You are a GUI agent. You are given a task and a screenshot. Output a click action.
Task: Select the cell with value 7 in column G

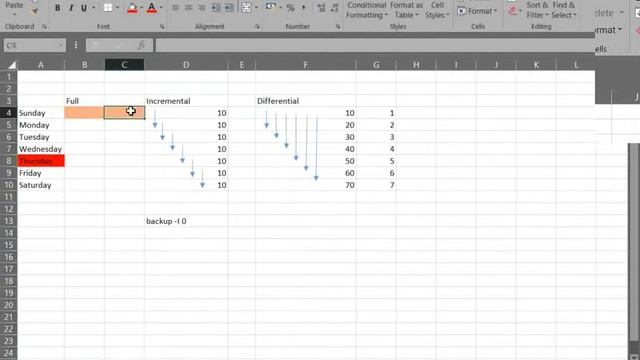[x=376, y=185]
